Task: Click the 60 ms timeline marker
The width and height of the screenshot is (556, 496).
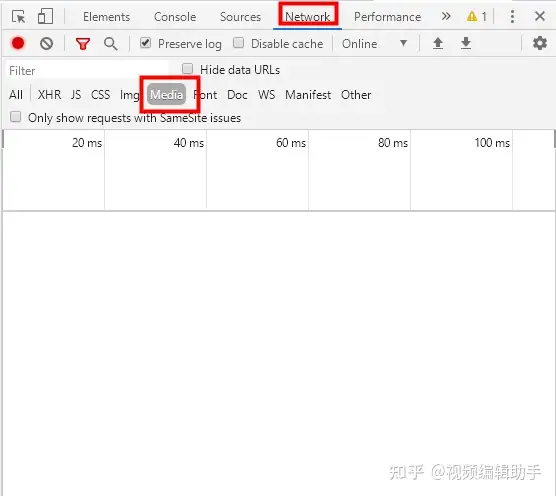Action: [291, 143]
